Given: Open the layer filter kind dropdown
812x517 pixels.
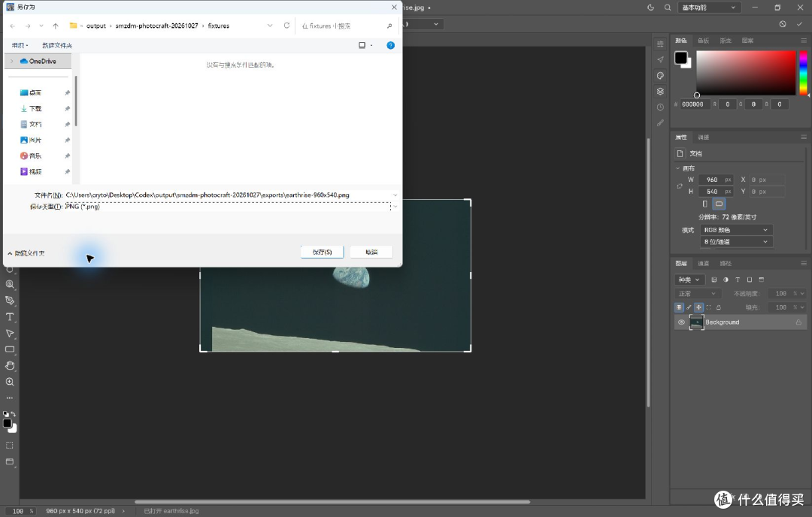Looking at the screenshot, I should (x=689, y=280).
